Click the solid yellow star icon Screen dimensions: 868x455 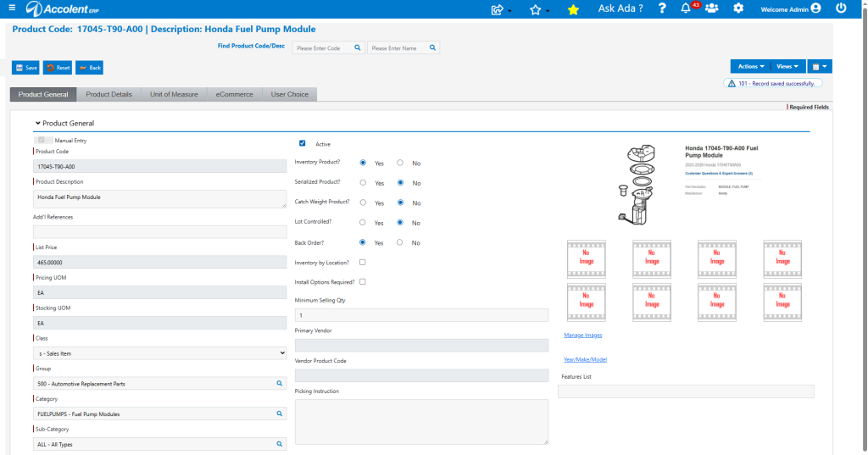[x=573, y=9]
